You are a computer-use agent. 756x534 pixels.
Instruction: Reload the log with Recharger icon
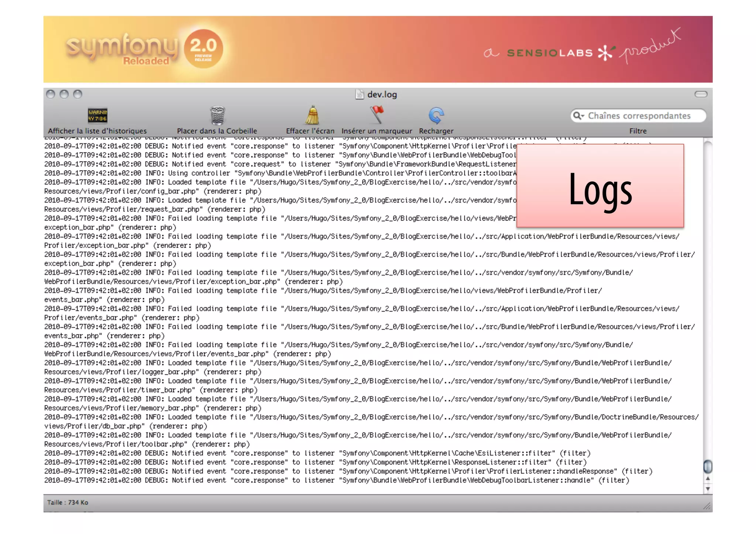[x=436, y=116]
